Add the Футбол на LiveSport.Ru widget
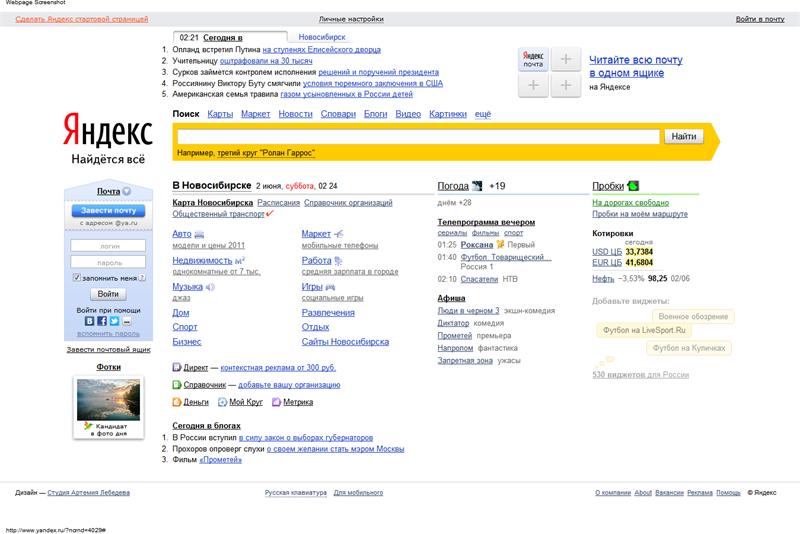 pos(644,330)
